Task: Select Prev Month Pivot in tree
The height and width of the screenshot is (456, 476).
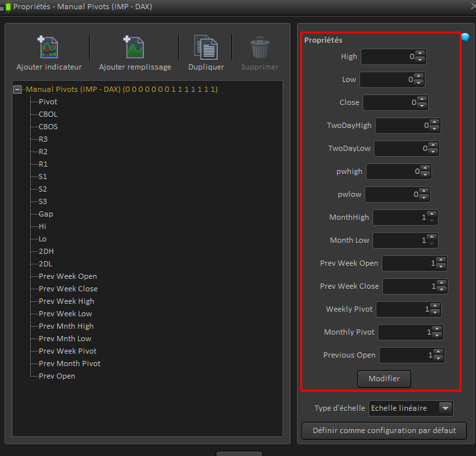Action: tap(69, 363)
